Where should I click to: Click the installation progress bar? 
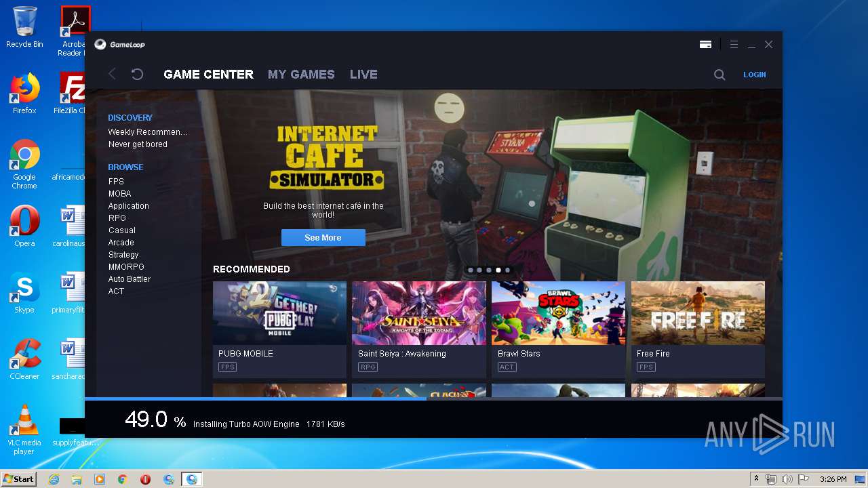point(433,399)
